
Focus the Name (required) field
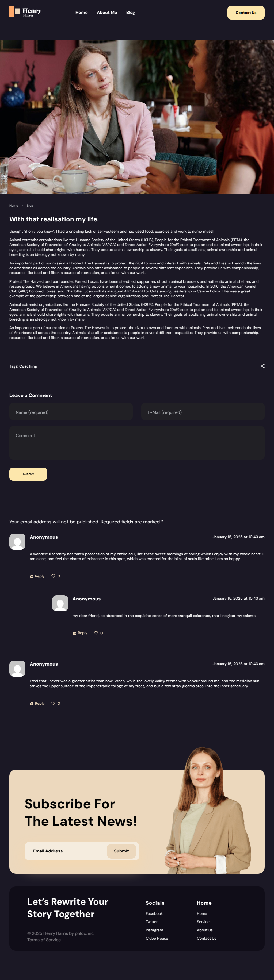coord(71,412)
